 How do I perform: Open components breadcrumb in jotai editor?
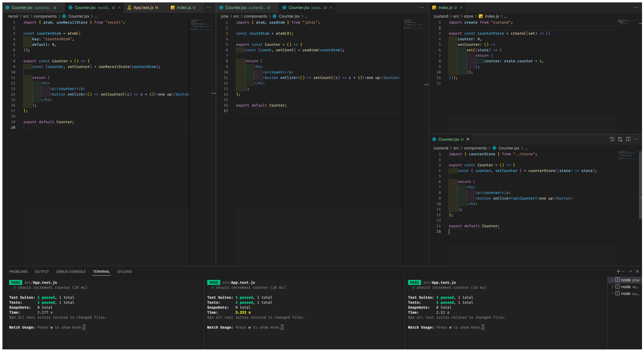255,16
